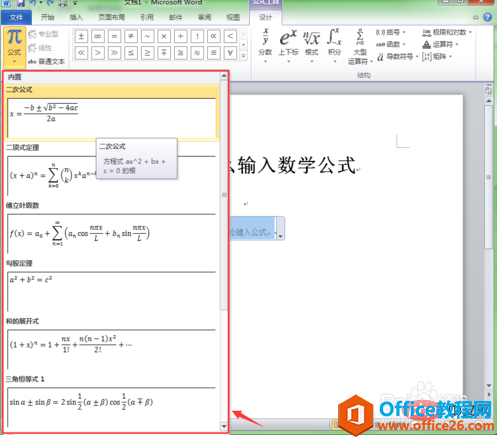The height and width of the screenshot is (443, 501).
Task: Open the 分数 fraction structure menu
Action: [265, 46]
